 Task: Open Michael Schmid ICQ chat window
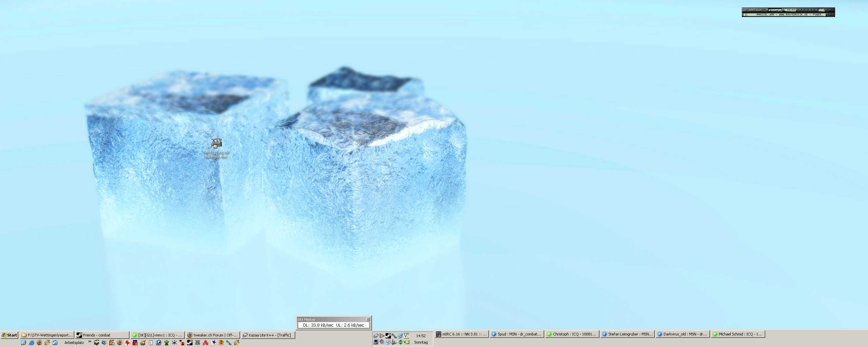[737, 334]
